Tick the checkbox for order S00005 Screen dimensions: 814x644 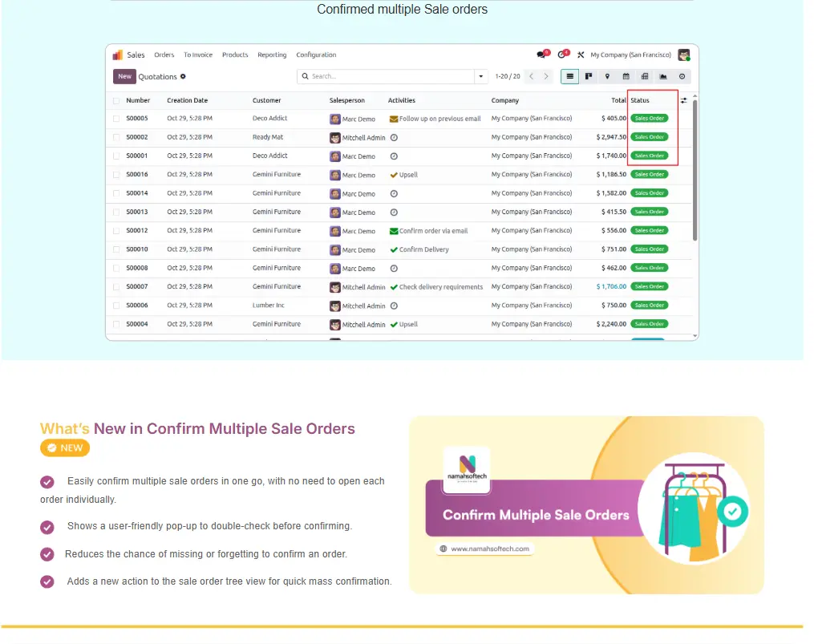[x=116, y=119]
